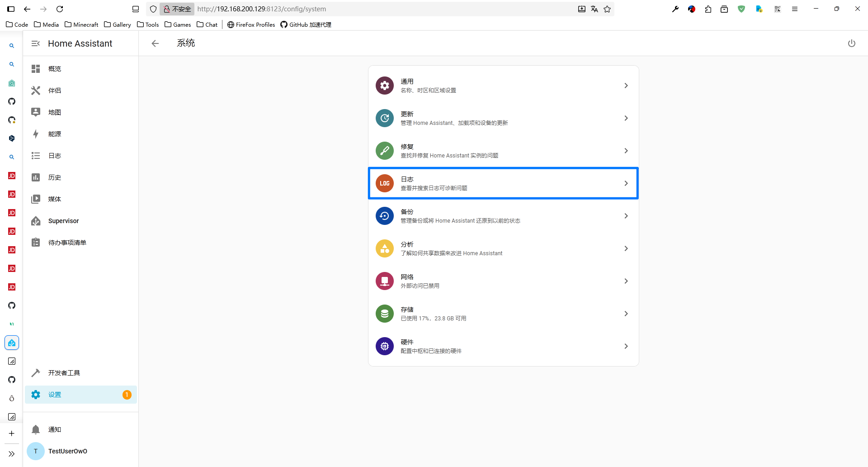Open 地图 map in the sidebar
The height and width of the screenshot is (467, 868).
pyautogui.click(x=55, y=112)
